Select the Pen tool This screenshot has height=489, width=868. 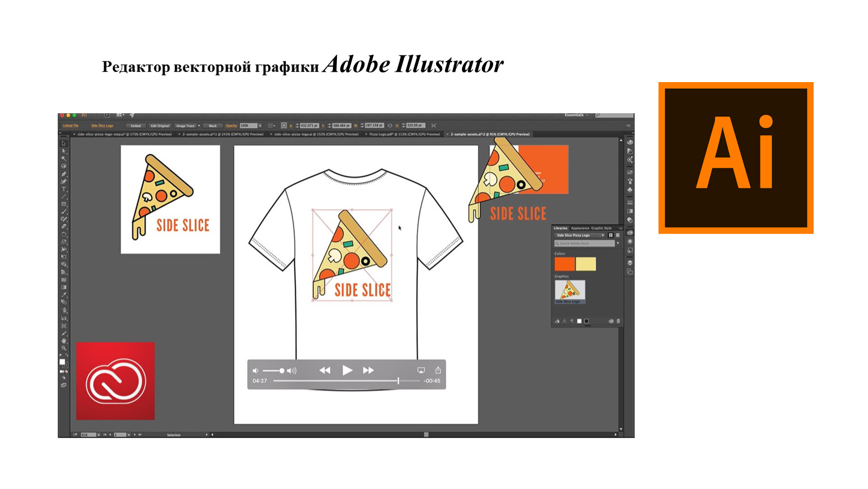click(x=63, y=174)
